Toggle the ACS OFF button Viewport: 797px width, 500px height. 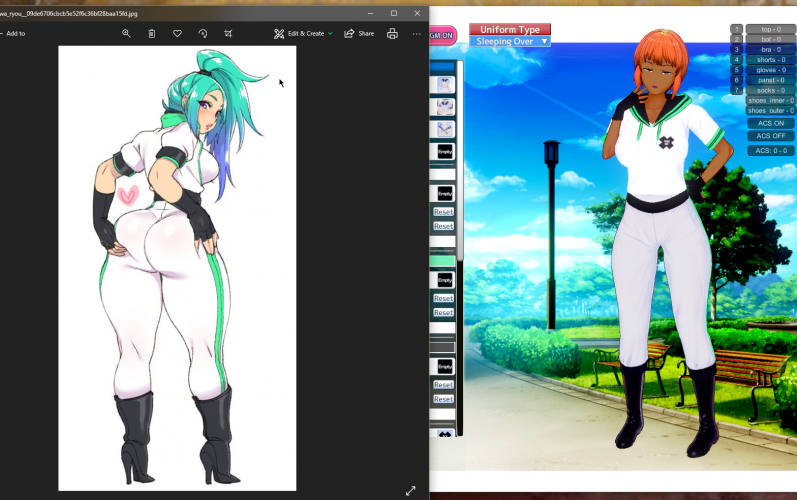(770, 136)
